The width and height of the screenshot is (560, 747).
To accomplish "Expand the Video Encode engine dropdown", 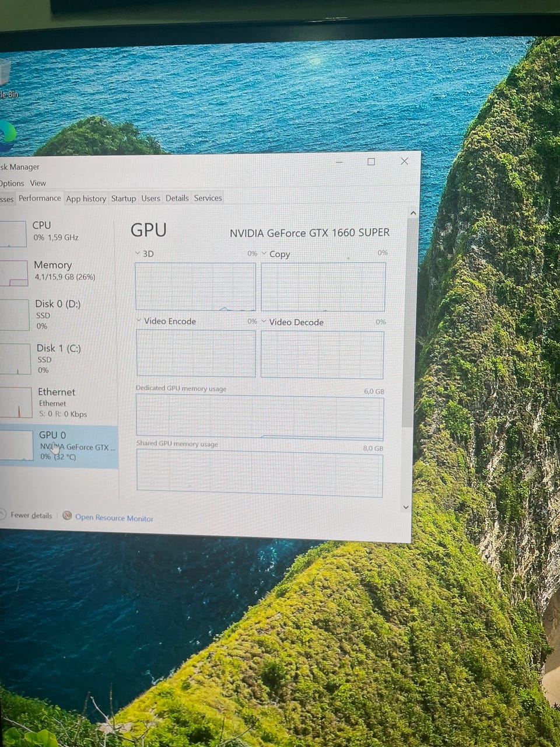I will pos(139,320).
